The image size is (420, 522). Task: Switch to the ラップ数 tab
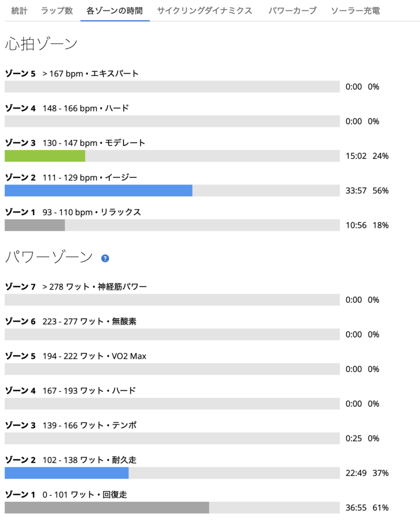point(57,11)
